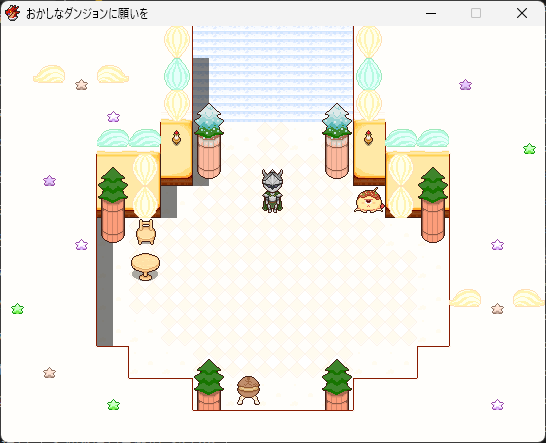This screenshot has width=546, height=443.
Task: Walk onto the blue striped staircase
Action: 273,74
